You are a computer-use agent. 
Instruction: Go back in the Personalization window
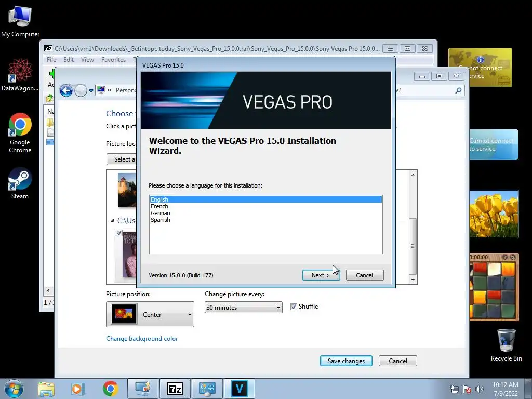[66, 90]
